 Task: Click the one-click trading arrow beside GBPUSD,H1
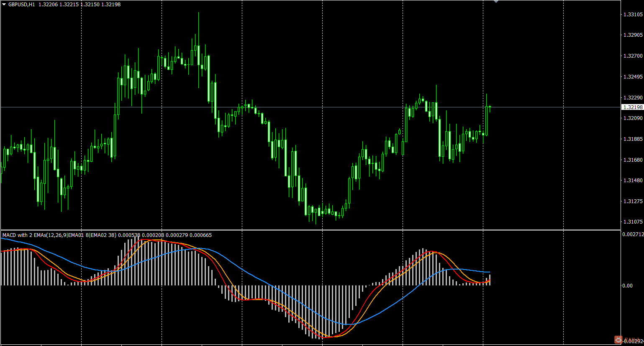(x=4, y=5)
